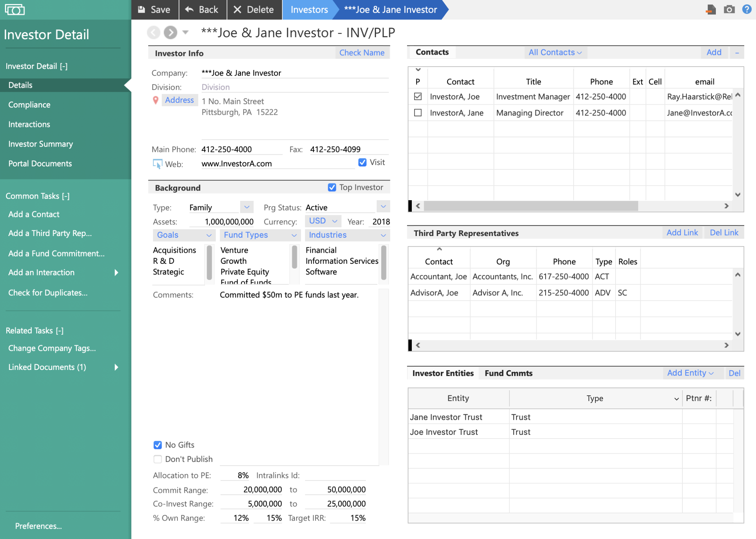Click the document export icon in the top bar

(711, 9)
